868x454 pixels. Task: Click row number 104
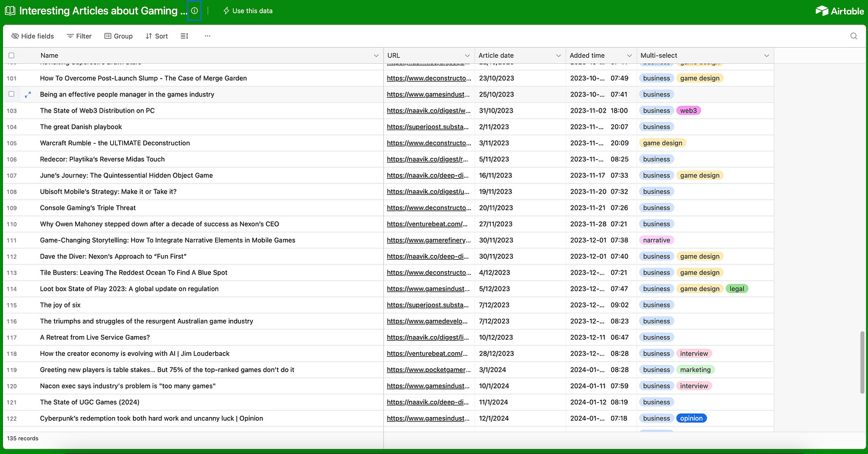[11, 127]
